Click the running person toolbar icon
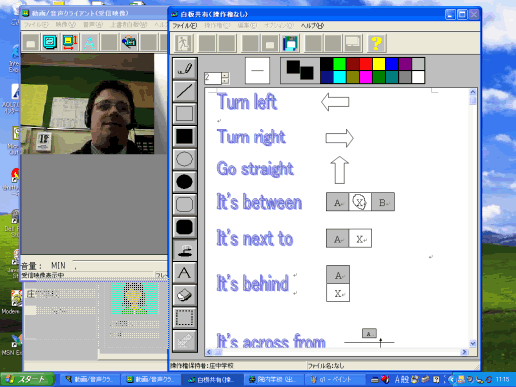Viewport: 516px width, 387px height. click(x=184, y=43)
